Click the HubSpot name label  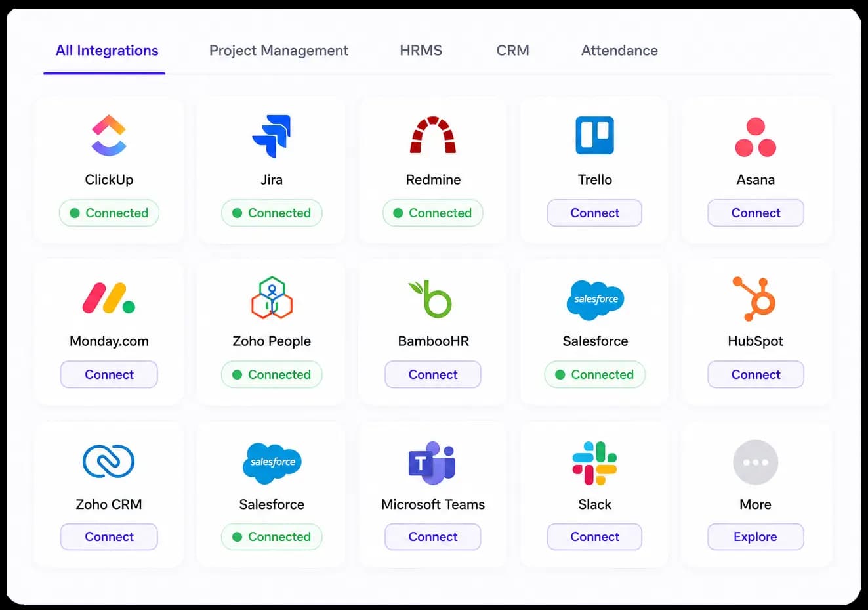pyautogui.click(x=755, y=341)
